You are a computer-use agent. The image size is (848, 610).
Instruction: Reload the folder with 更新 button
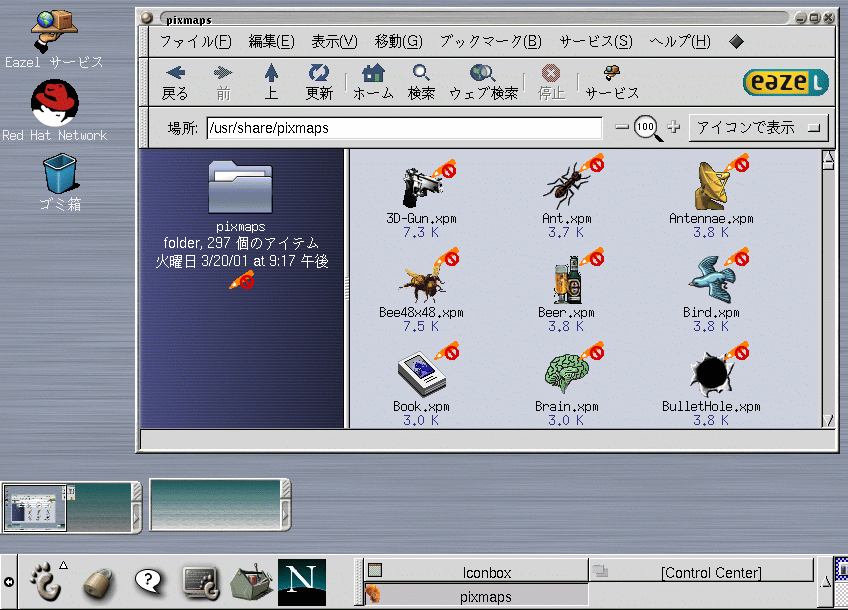319,82
